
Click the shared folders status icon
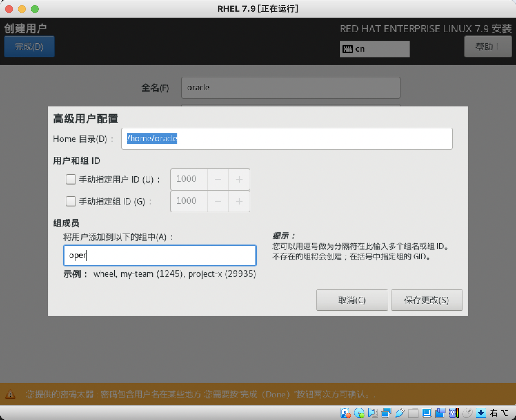413,413
